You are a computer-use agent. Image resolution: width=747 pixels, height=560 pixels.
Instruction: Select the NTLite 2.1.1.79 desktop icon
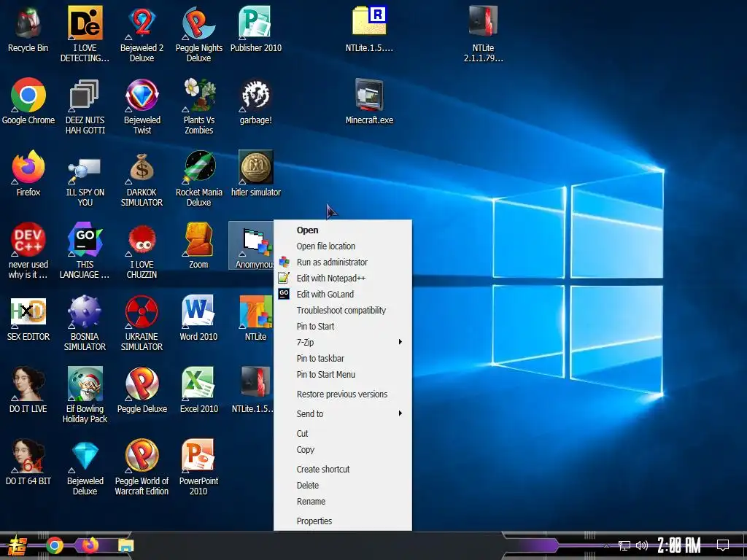483,34
